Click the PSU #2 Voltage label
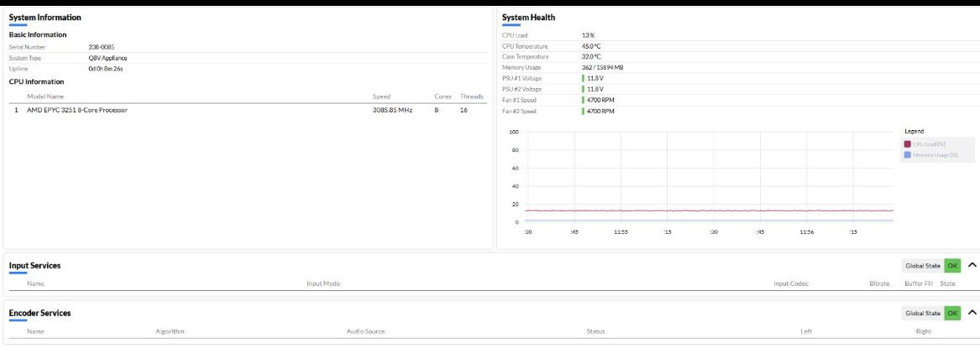980x364 pixels. (x=521, y=89)
